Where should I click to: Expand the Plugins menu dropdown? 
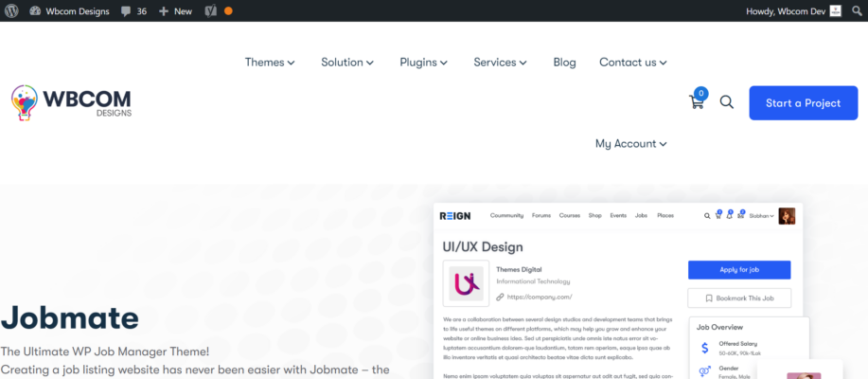pyautogui.click(x=423, y=63)
